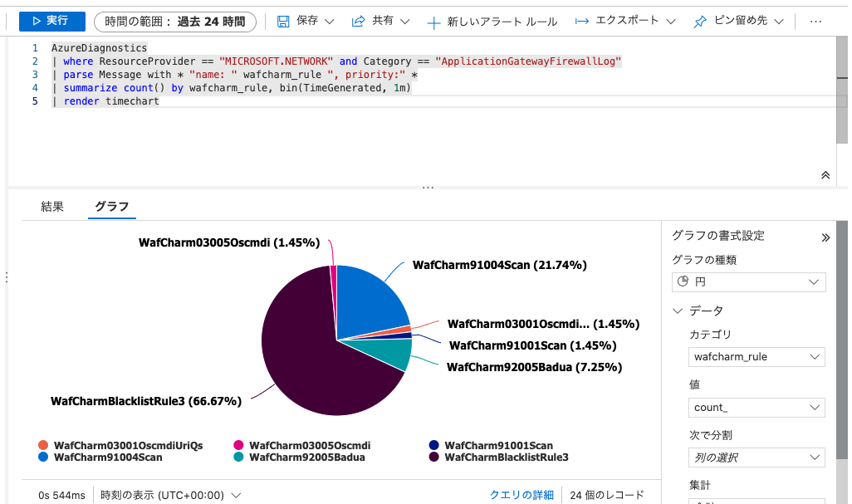Expand the エクスポート dropdown chevron
This screenshot has height=504, width=852.
671,22
